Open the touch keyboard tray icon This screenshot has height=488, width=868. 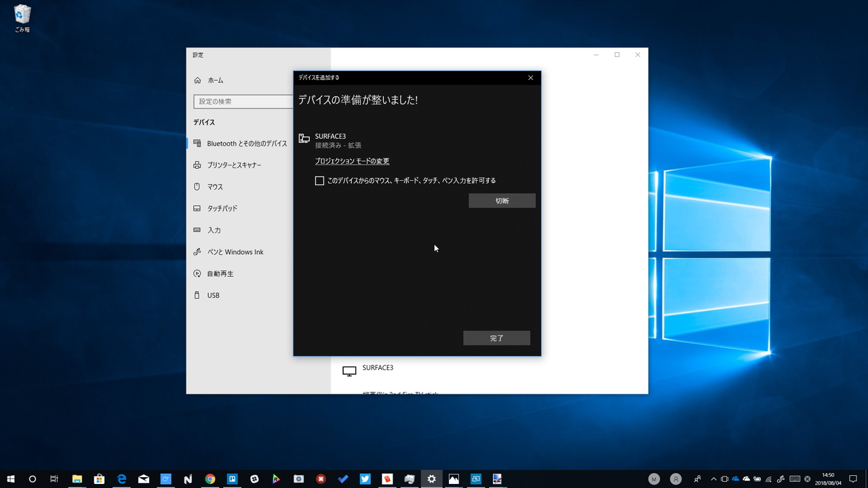pyautogui.click(x=795, y=479)
